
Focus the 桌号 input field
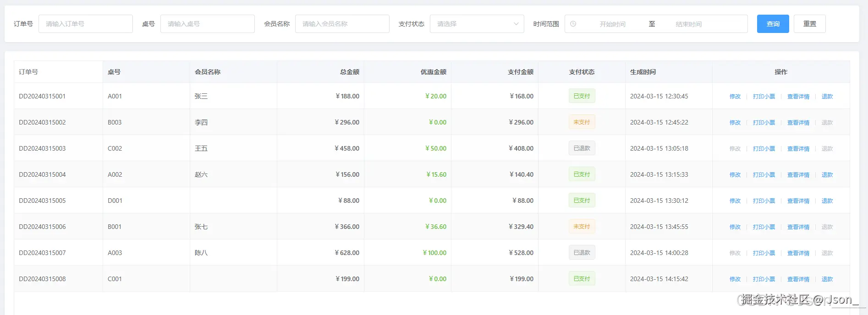208,24
